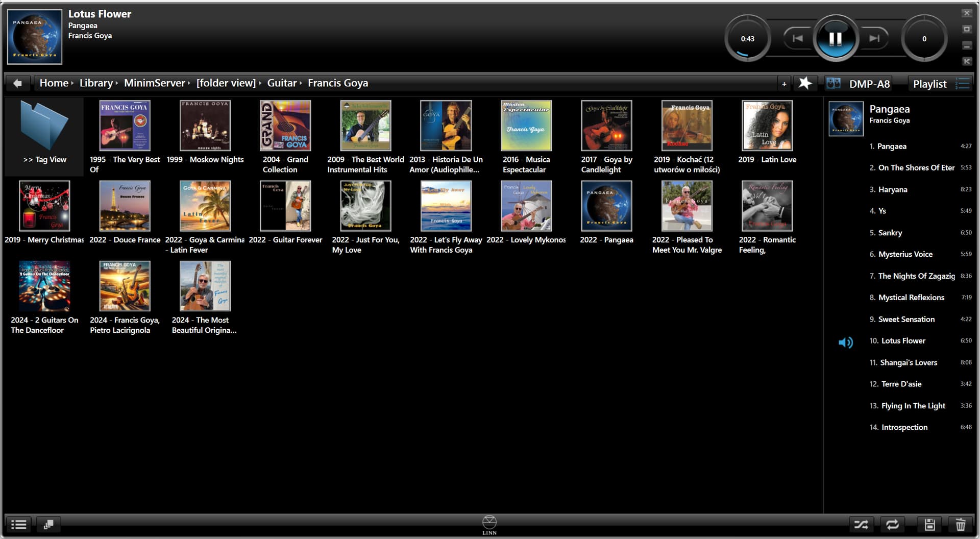
Task: Open album 2024 - Francis Goya, Pietro Lacirignola
Action: [x=125, y=297]
